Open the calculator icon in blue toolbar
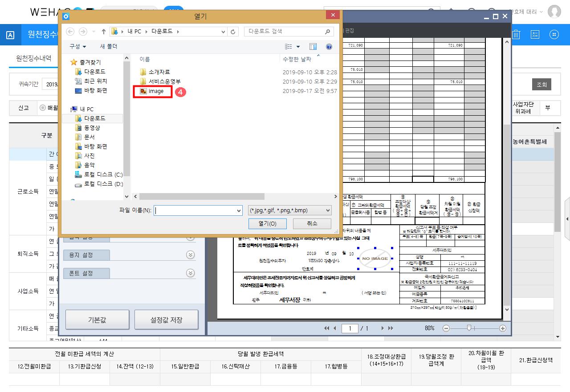Image resolution: width=570 pixels, height=392 pixels. 535,35
